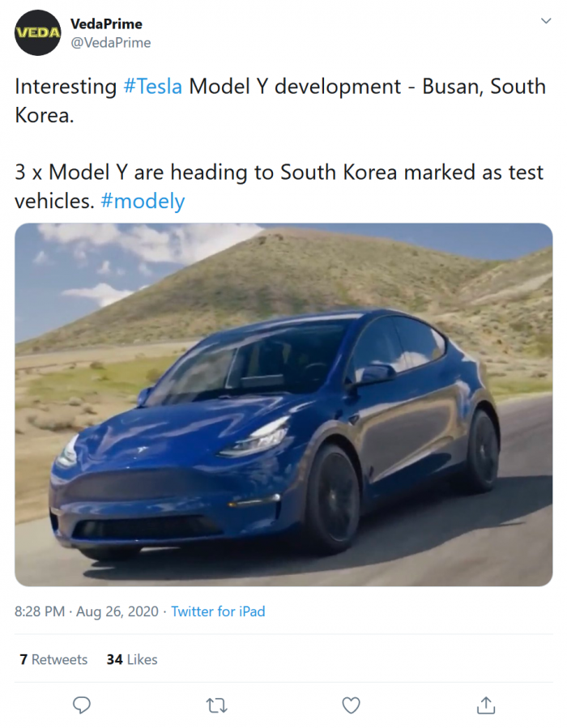Open the #modely hashtag
The width and height of the screenshot is (567, 728).
143,201
